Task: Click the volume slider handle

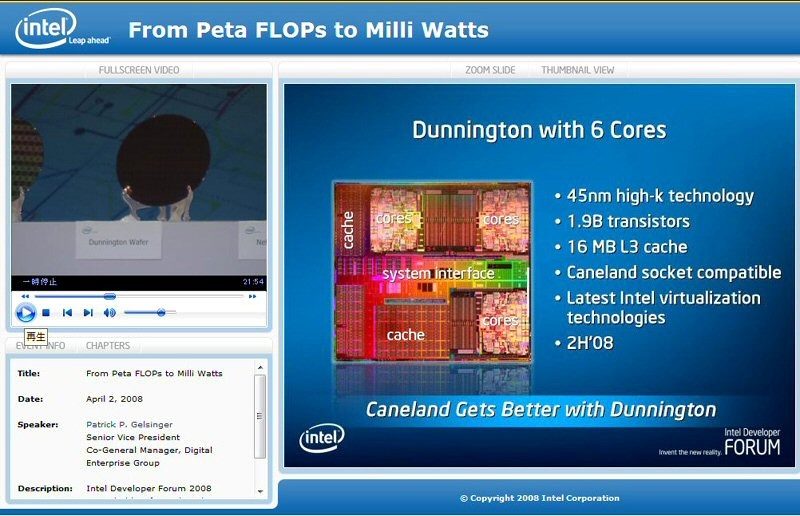Action: click(161, 312)
